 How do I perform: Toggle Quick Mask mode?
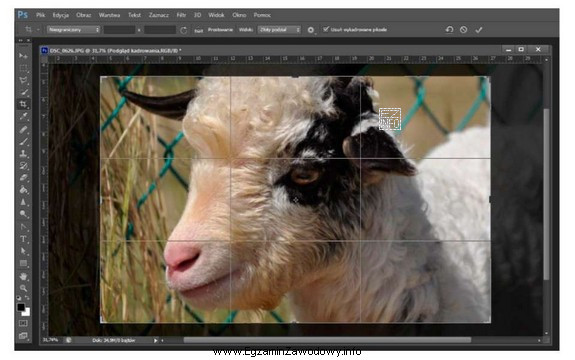(23, 323)
